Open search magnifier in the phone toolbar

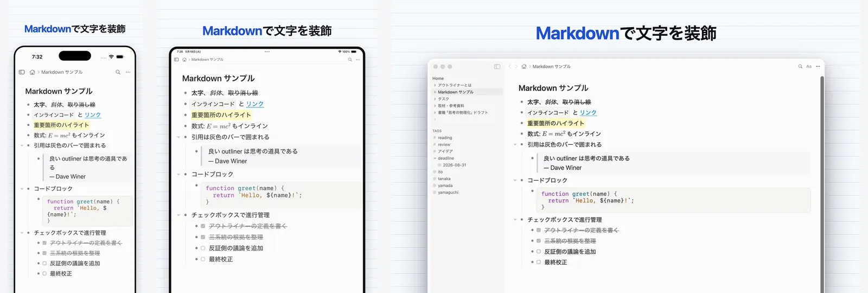click(x=118, y=72)
